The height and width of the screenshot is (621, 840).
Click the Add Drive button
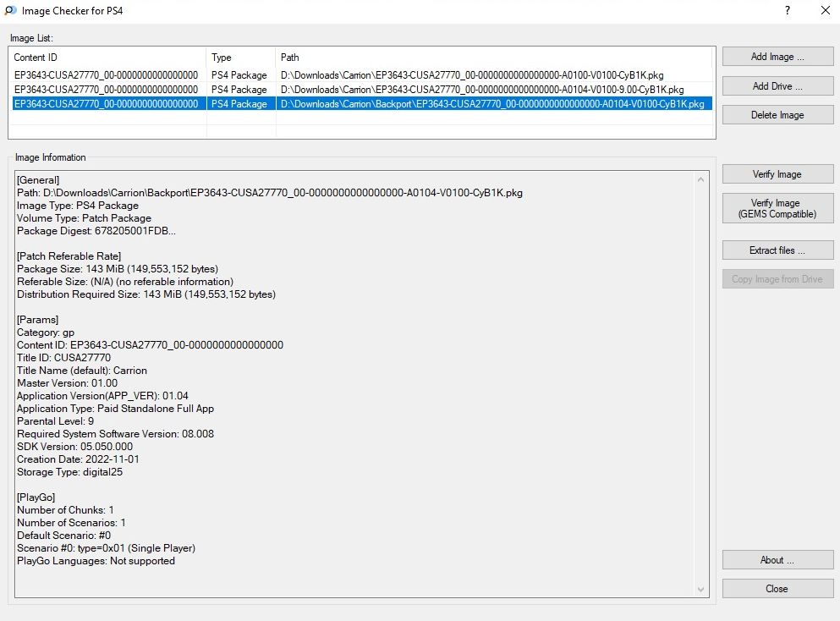[x=777, y=86]
